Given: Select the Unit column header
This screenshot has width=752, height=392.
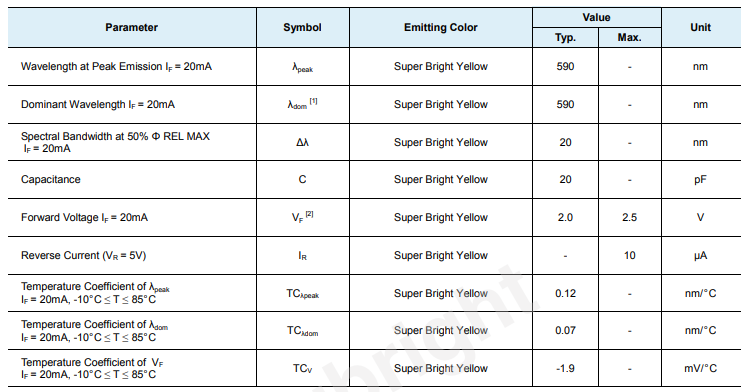Looking at the screenshot, I should [x=700, y=27].
